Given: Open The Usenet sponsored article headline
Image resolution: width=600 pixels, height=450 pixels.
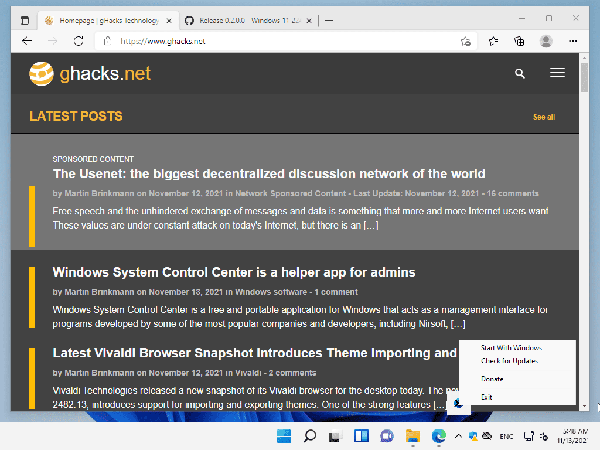Looking at the screenshot, I should (269, 174).
